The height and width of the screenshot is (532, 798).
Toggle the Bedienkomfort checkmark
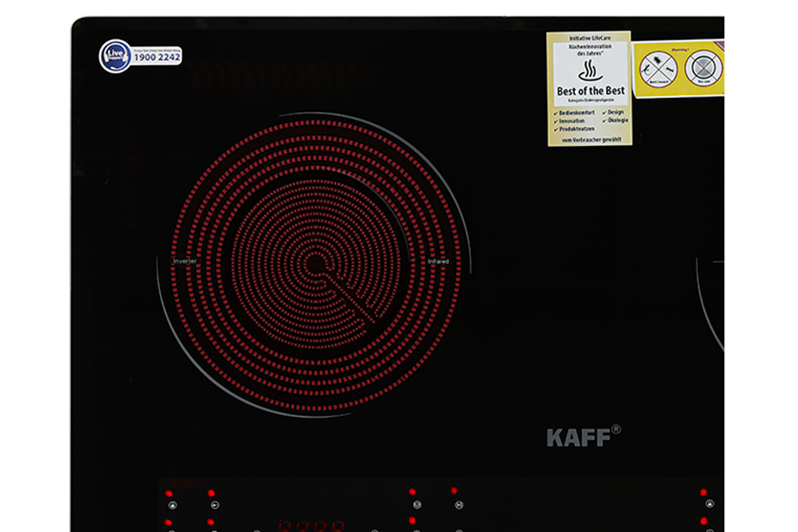point(555,113)
